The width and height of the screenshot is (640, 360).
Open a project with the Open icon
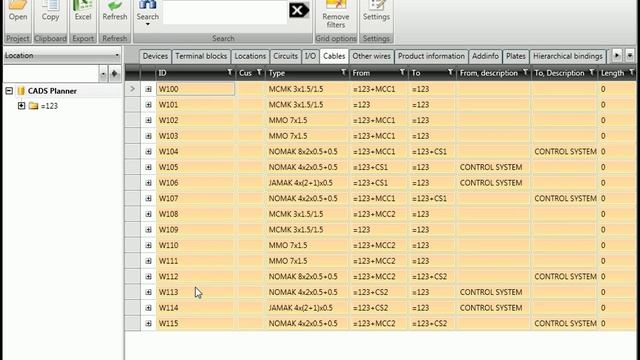pyautogui.click(x=18, y=11)
